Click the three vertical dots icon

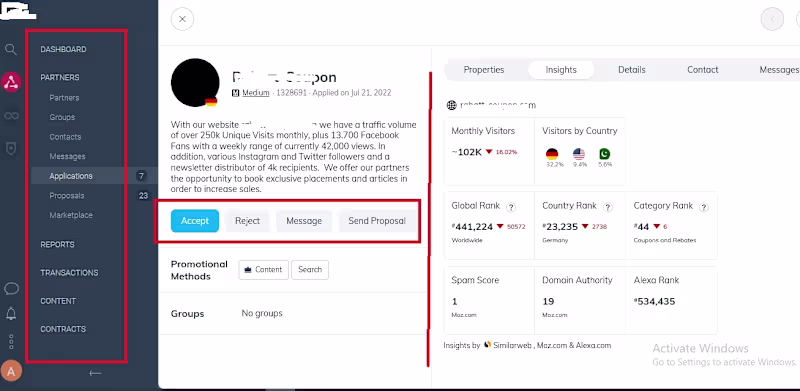point(11,341)
